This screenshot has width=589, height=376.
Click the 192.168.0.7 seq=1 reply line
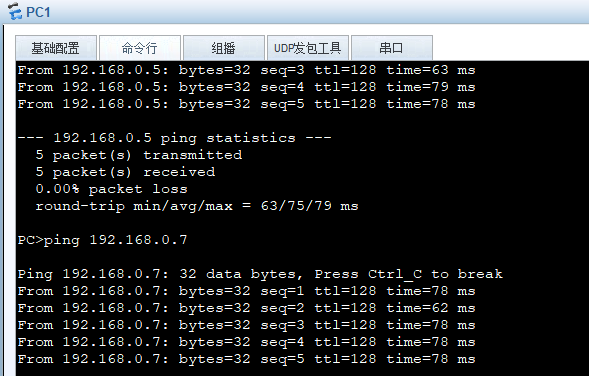(246, 291)
